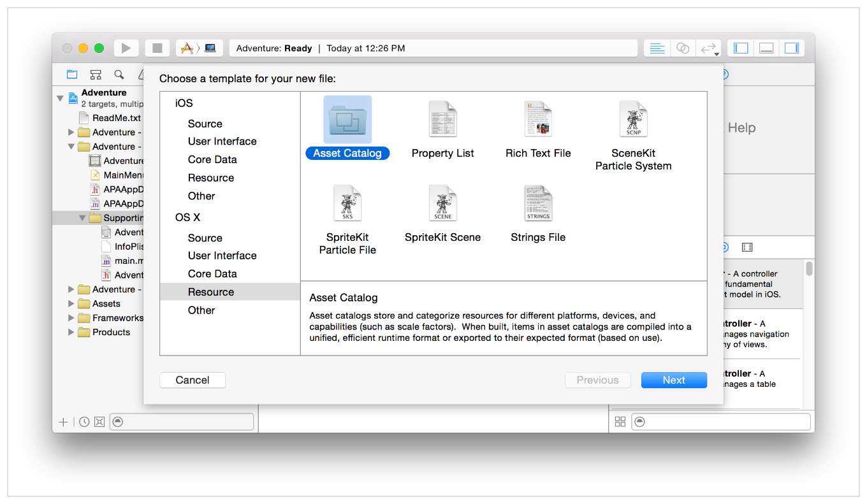The height and width of the screenshot is (504, 867).
Task: Select the Property List template
Action: coord(442,127)
